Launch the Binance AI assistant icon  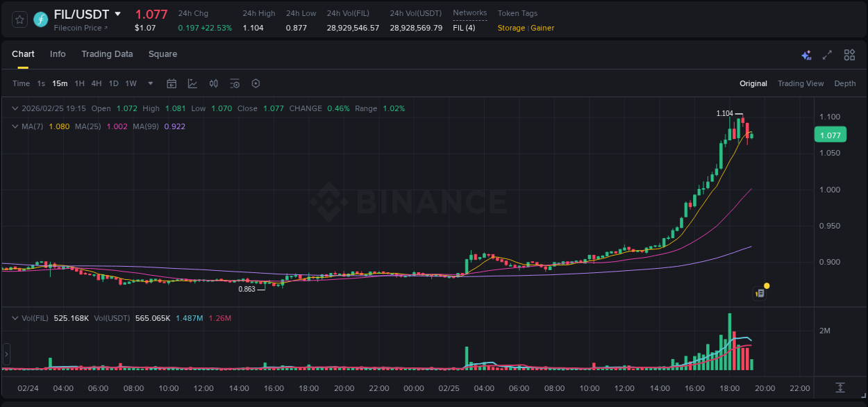tap(806, 55)
